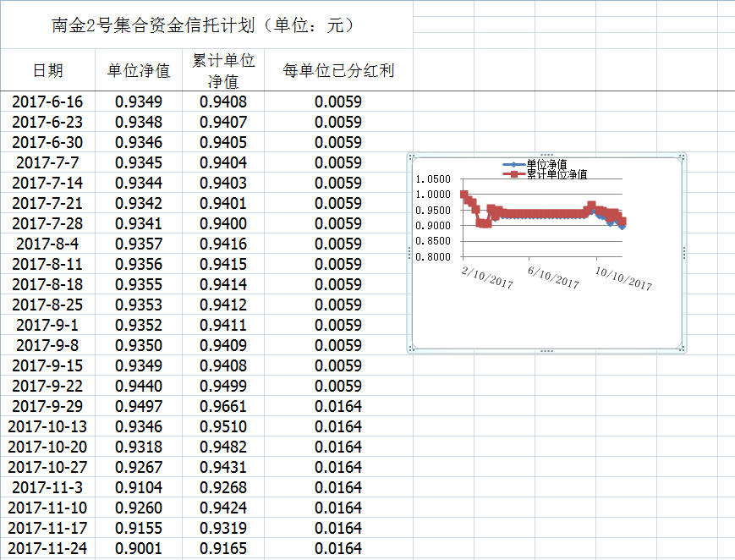Image resolution: width=735 pixels, height=560 pixels.
Task: Click the 1.0500 label on the chart's vertical axis
Action: pyautogui.click(x=432, y=179)
